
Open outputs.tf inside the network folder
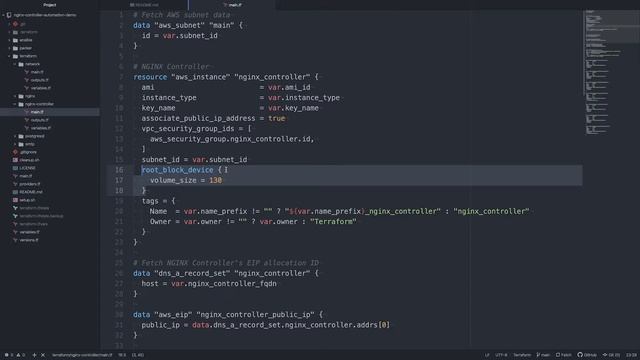point(40,80)
